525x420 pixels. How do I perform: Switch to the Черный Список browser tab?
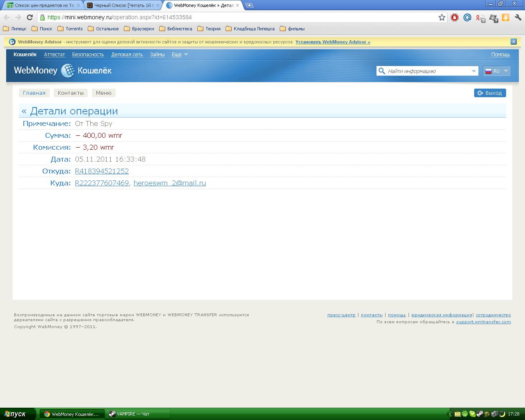point(123,5)
